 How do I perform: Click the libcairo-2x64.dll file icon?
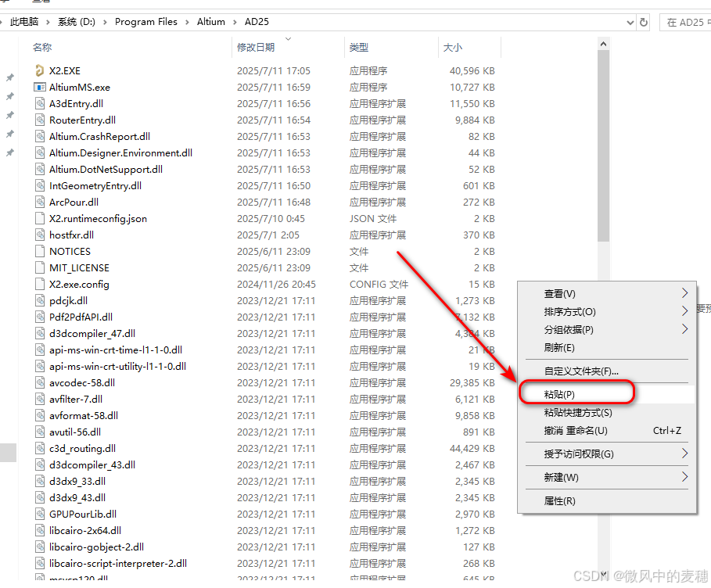(x=40, y=530)
